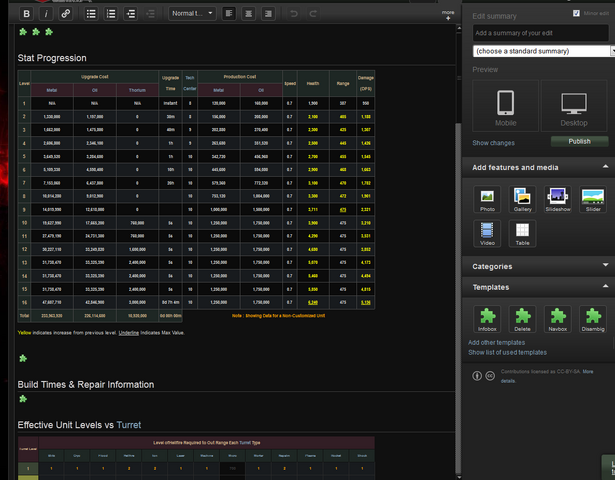
Task: Insert a Table
Action: [x=522, y=233]
